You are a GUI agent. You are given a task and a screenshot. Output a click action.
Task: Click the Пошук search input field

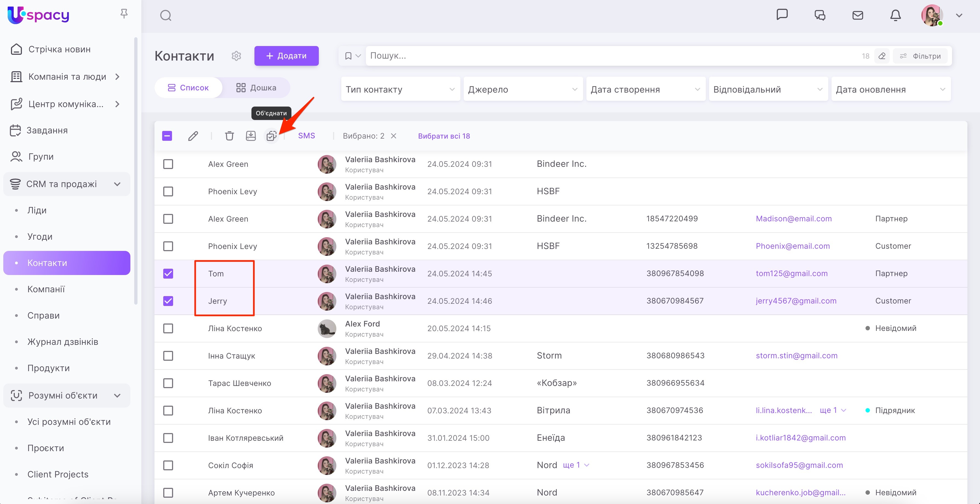(x=609, y=56)
